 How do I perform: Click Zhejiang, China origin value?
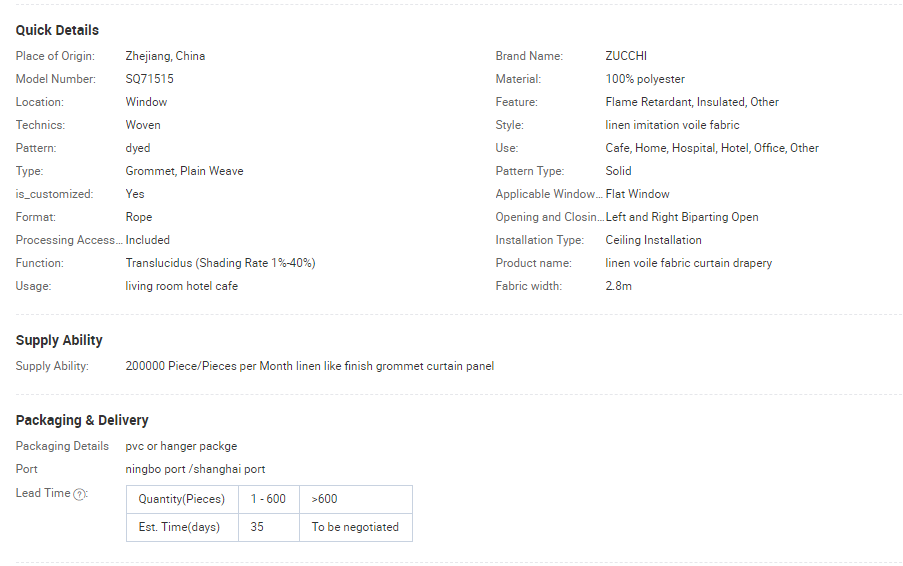point(165,56)
